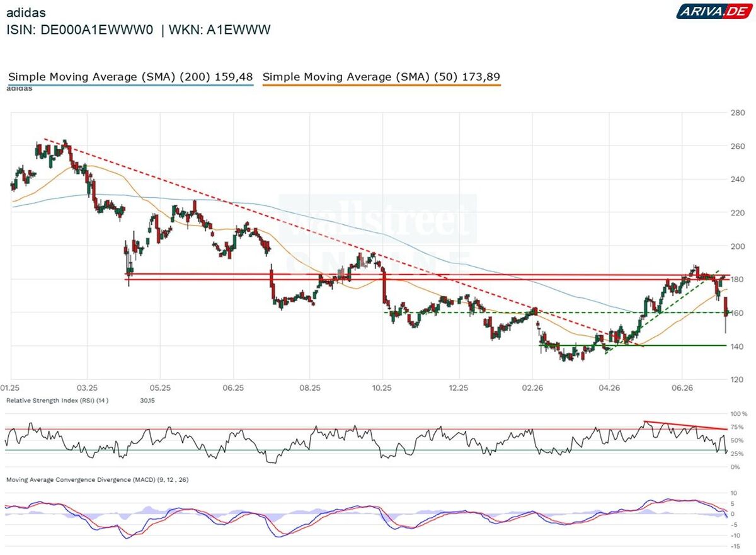Click the MACD 10 axis label
756x555 pixels.
click(733, 493)
